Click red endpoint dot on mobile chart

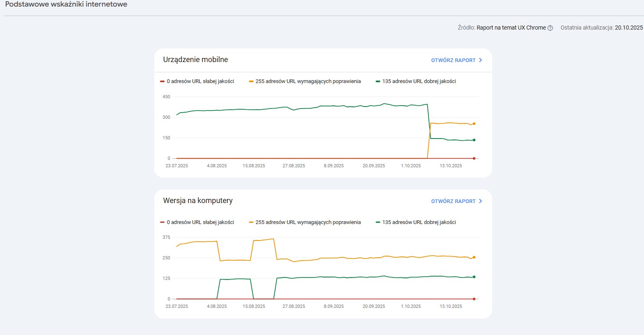coord(474,158)
